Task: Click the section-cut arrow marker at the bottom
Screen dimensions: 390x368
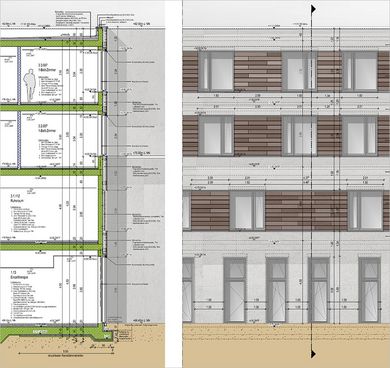Action: point(313,353)
